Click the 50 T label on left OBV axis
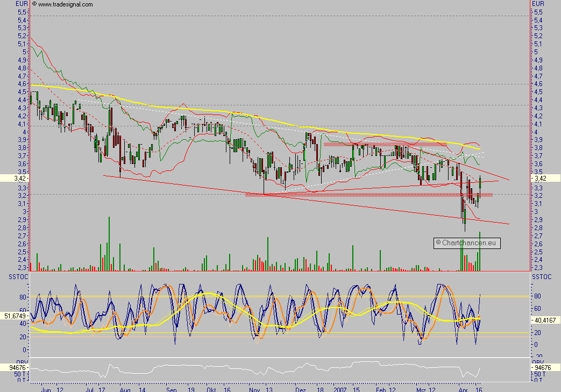The height and width of the screenshot is (392, 561). pyautogui.click(x=20, y=374)
